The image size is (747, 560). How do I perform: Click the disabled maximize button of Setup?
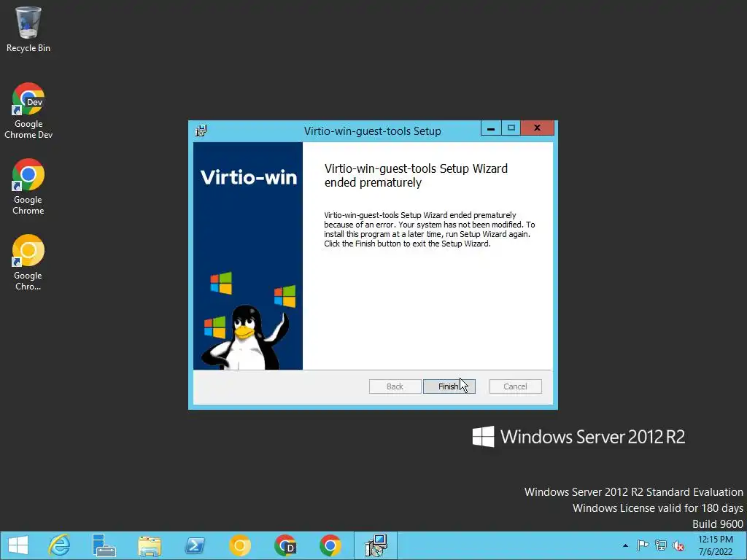pos(511,128)
